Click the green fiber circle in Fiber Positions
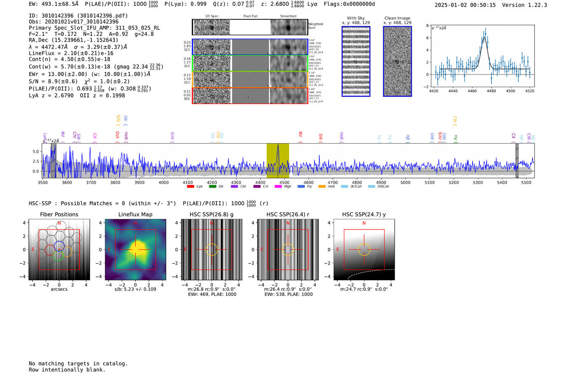 58,255
